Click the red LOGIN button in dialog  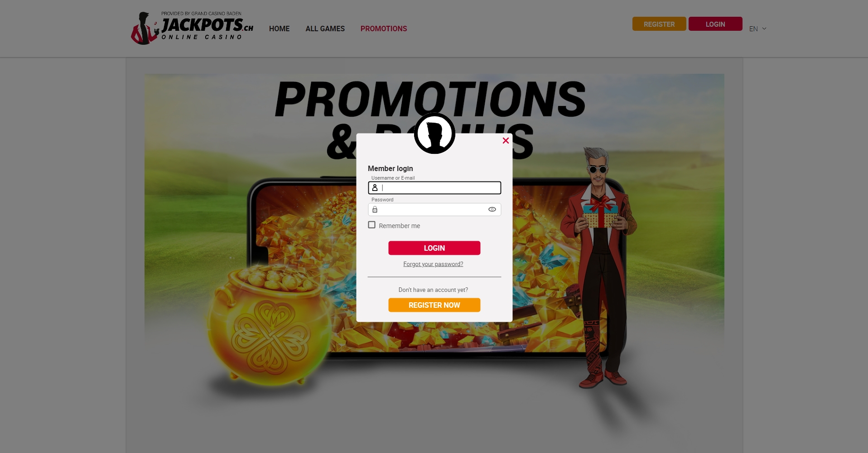434,248
